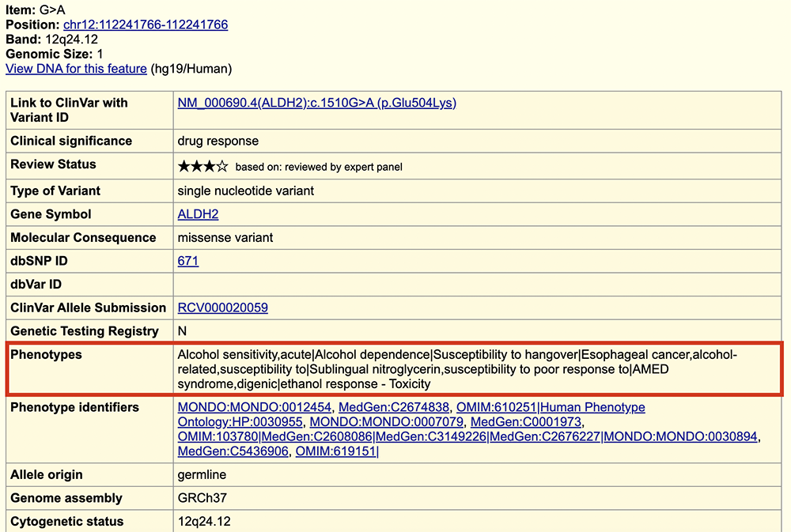Open the chr12:112241766-112241766 position link
The image size is (791, 532).
coord(146,25)
